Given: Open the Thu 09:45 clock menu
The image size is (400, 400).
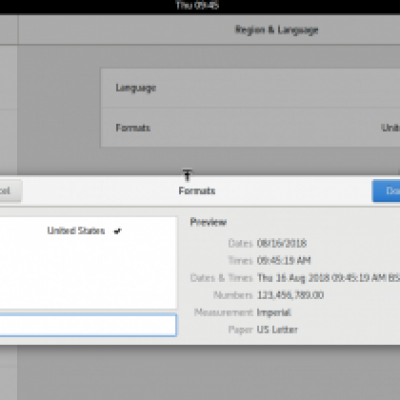Looking at the screenshot, I should tap(197, 5).
